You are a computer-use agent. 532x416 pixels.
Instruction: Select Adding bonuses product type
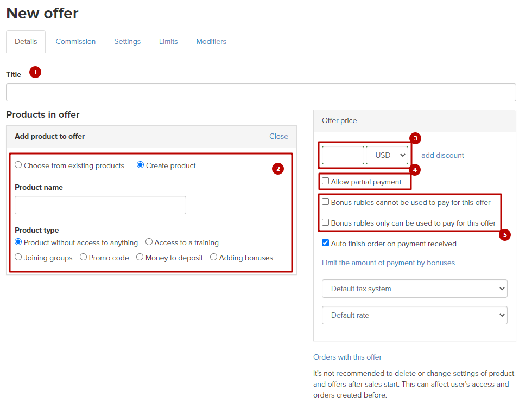pos(213,257)
